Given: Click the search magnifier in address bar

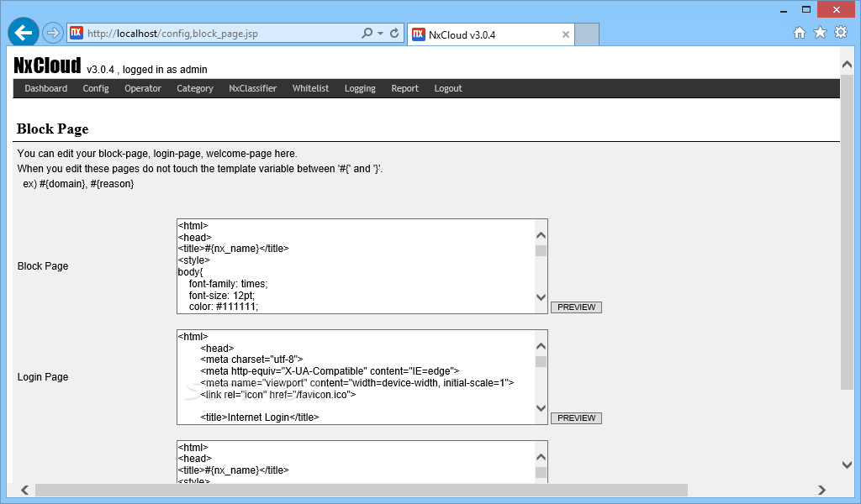Looking at the screenshot, I should click(x=367, y=34).
